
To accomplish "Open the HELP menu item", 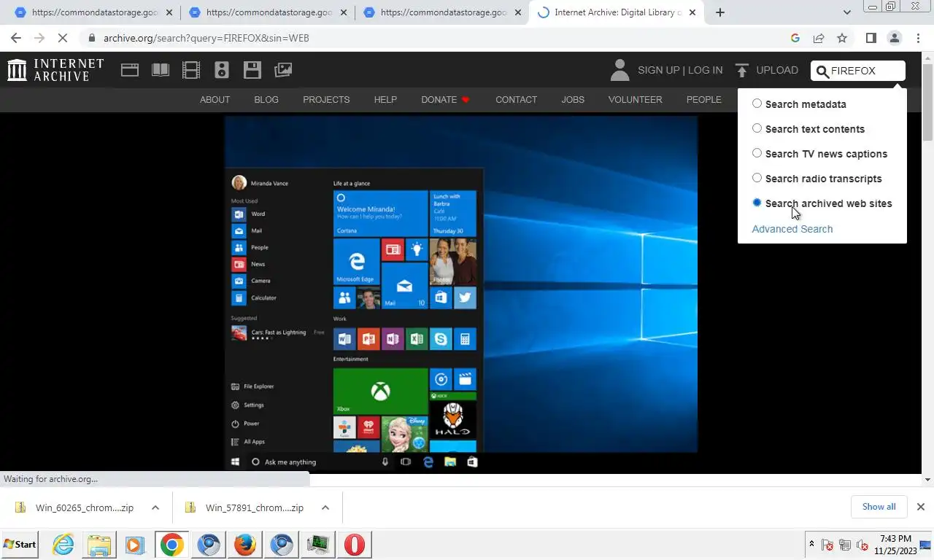I will click(x=385, y=100).
